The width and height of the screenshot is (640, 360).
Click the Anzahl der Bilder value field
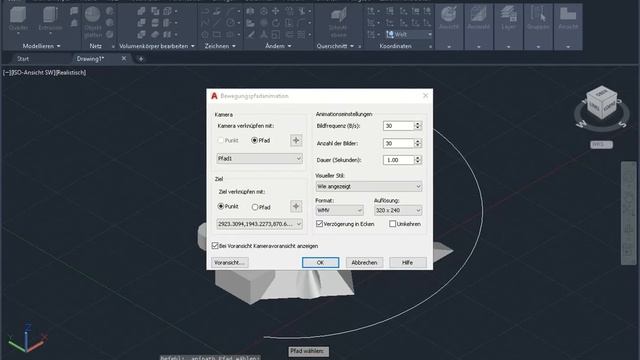399,144
